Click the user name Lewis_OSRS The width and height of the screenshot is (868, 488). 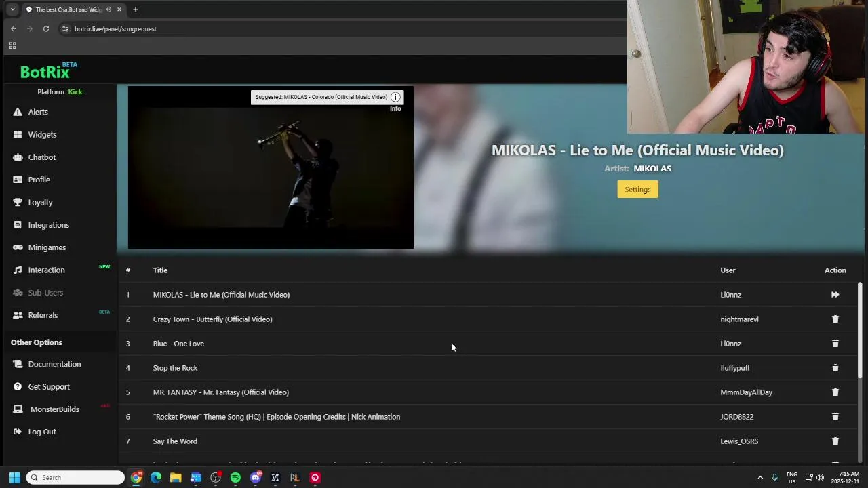click(x=739, y=441)
